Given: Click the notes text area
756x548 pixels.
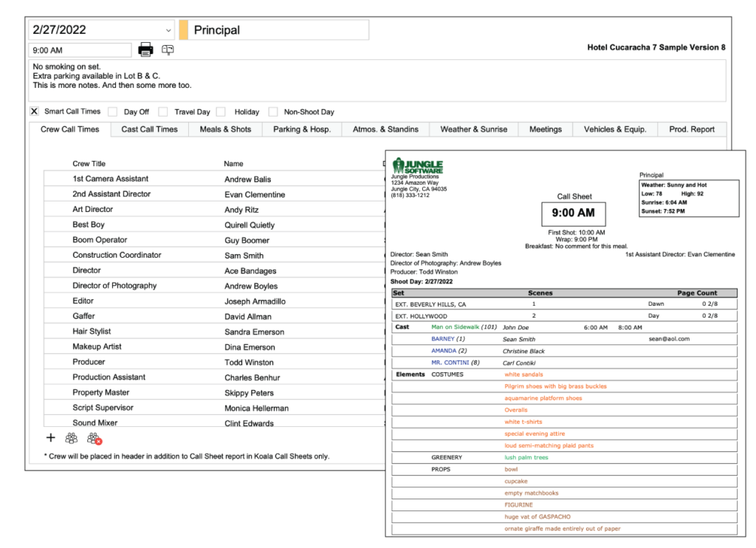Looking at the screenshot, I should coord(377,80).
